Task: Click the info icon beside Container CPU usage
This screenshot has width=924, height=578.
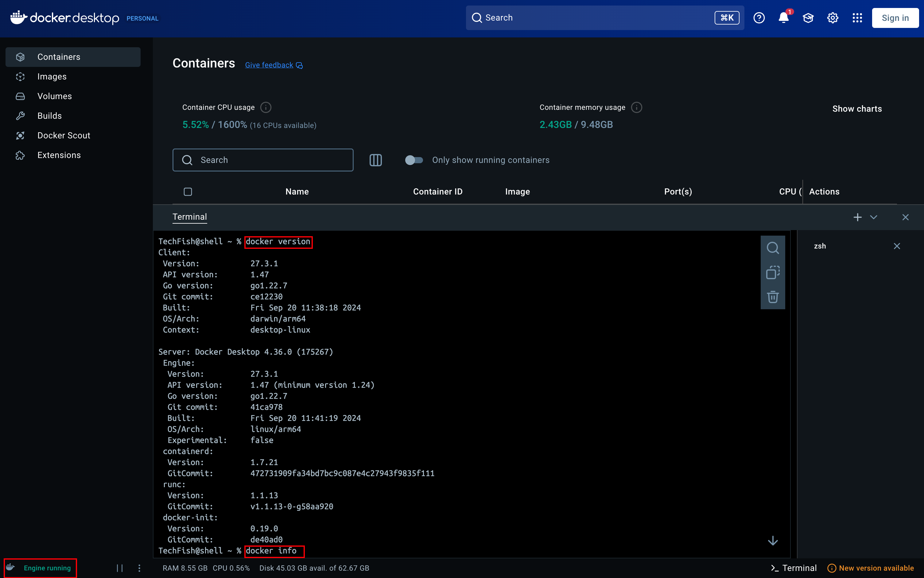Action: [x=266, y=107]
